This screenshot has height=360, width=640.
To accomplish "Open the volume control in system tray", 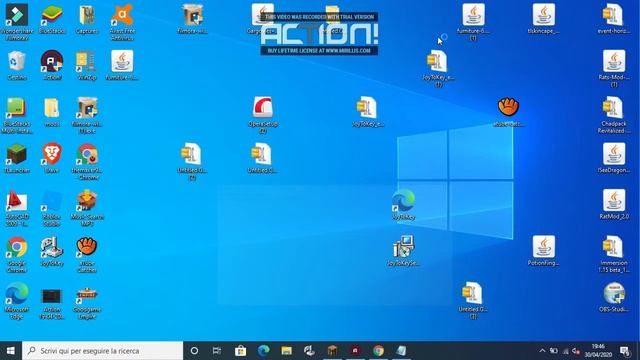I will pyautogui.click(x=576, y=351).
